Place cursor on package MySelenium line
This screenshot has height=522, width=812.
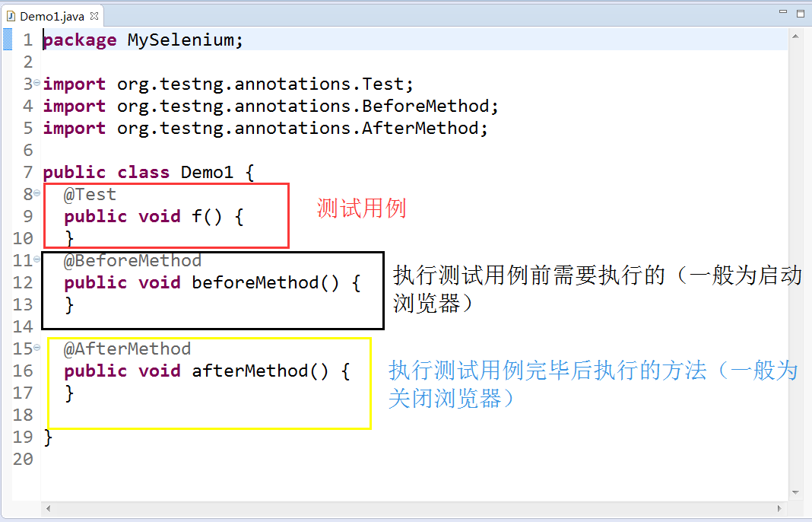(x=143, y=40)
